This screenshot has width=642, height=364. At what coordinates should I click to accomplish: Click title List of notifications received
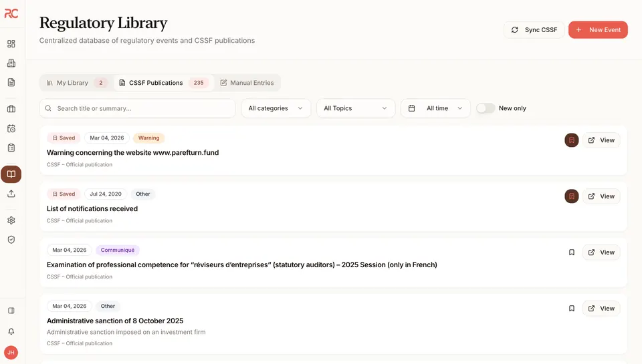92,208
